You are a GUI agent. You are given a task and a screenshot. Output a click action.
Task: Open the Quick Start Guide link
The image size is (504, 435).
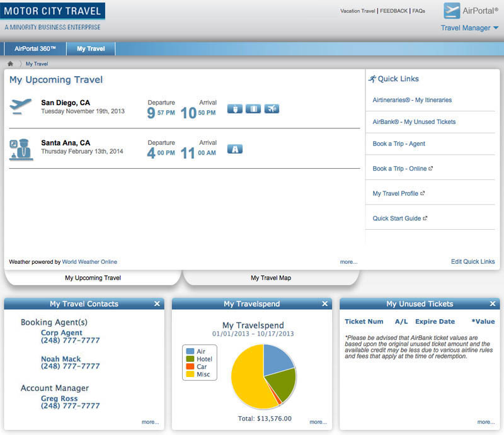pos(397,218)
